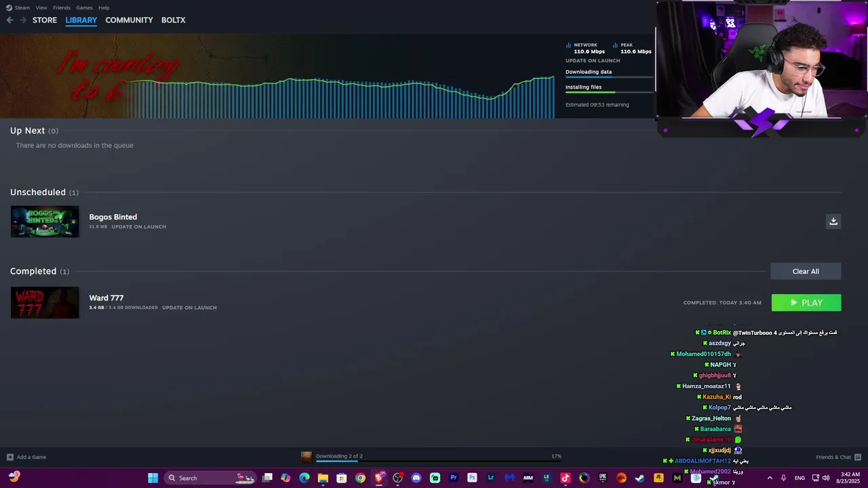The image size is (868, 488).
Task: Open Photoshop from the taskbar
Action: click(x=472, y=478)
